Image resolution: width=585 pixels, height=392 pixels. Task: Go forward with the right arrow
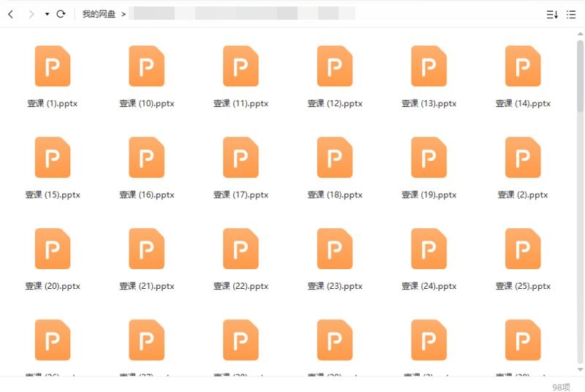[31, 14]
